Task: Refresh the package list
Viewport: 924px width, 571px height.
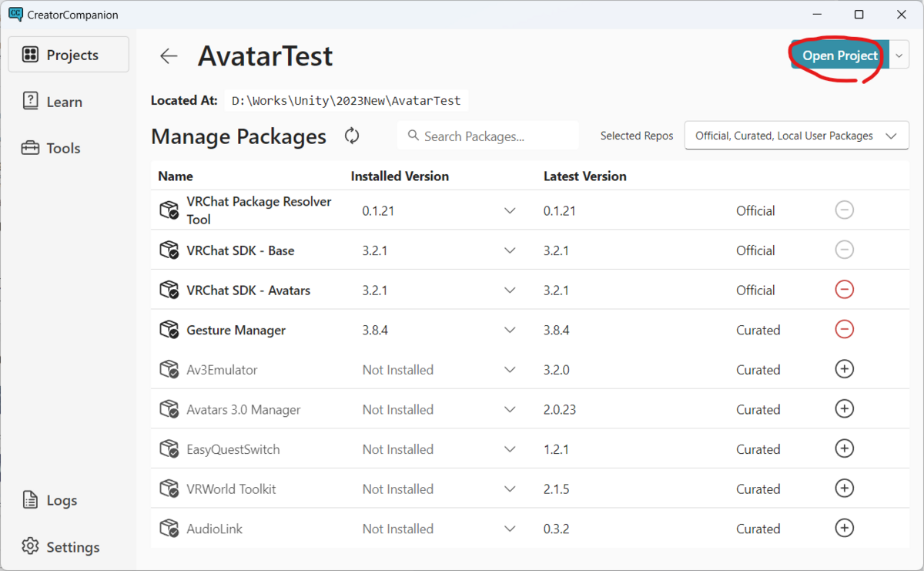Action: point(352,136)
